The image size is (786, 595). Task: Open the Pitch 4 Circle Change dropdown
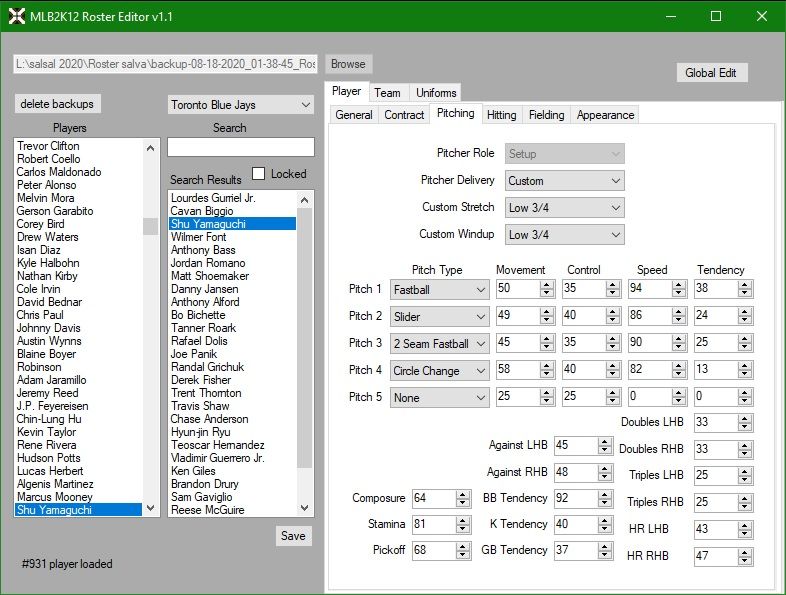[x=440, y=370]
